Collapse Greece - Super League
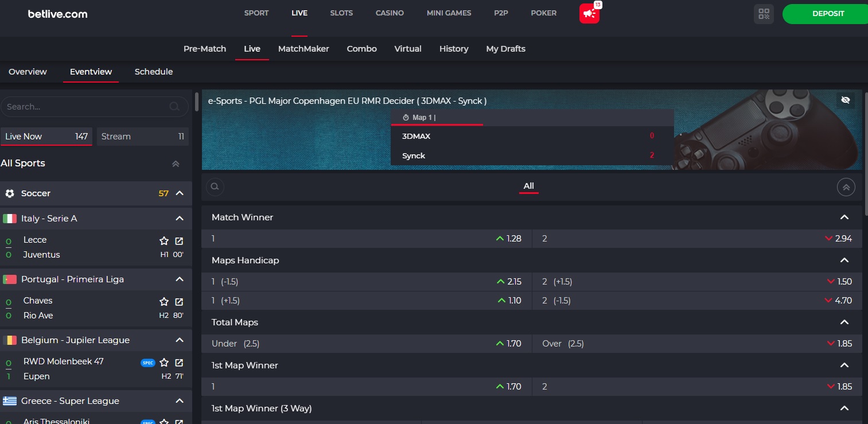The height and width of the screenshot is (424, 868). pos(180,401)
